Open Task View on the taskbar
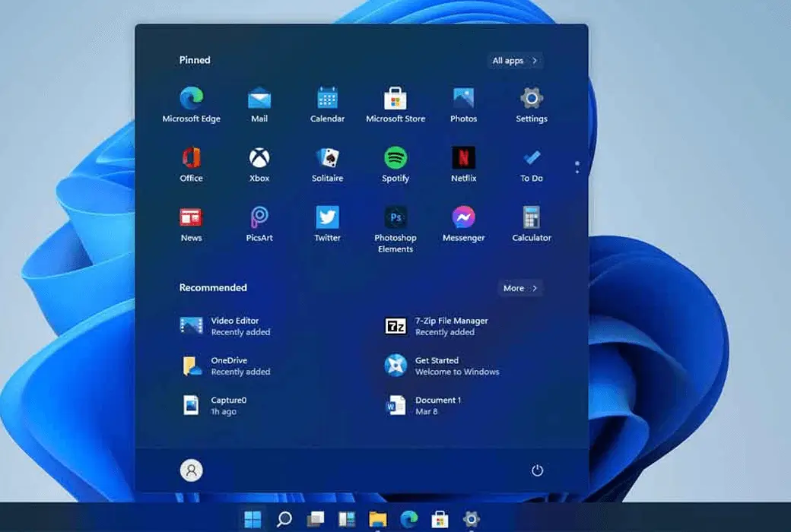The image size is (791, 532). 316,518
